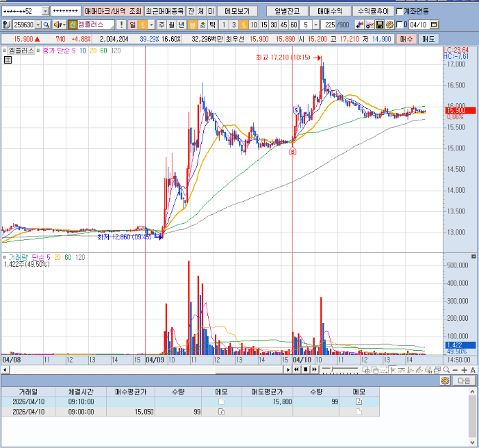
Task: Select 초 seconds chart toggle
Action: point(203,25)
